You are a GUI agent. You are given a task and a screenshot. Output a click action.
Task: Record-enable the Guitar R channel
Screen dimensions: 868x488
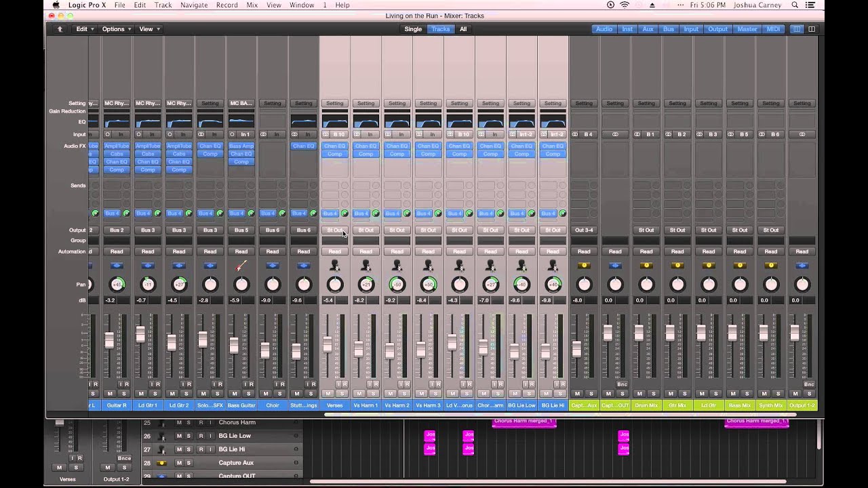click(x=126, y=384)
